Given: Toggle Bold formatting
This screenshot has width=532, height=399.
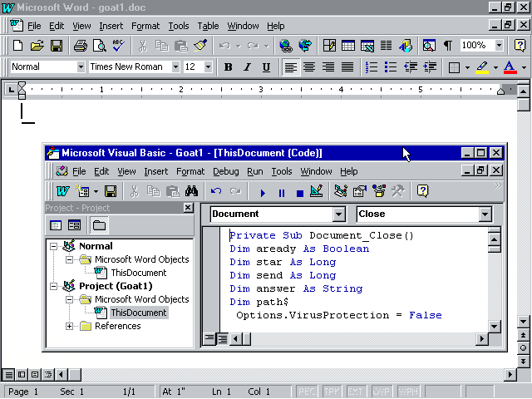Looking at the screenshot, I should point(228,67).
